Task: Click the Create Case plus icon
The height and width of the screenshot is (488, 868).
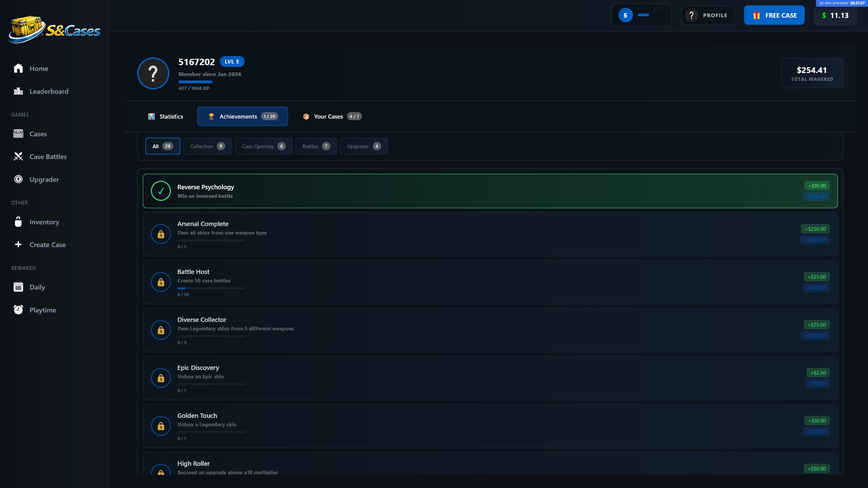Action: click(x=18, y=244)
